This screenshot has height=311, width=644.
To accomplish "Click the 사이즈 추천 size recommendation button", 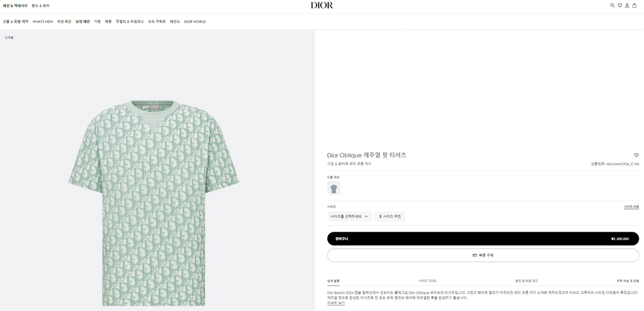I will (390, 216).
